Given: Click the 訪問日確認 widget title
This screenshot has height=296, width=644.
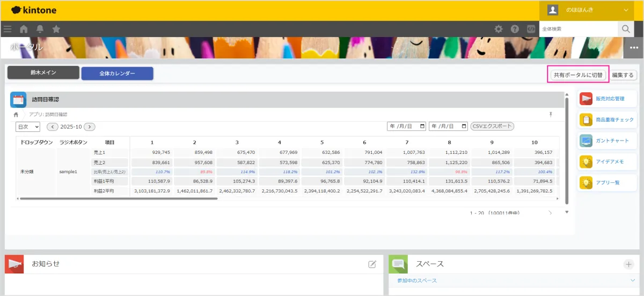Looking at the screenshot, I should pyautogui.click(x=45, y=100).
